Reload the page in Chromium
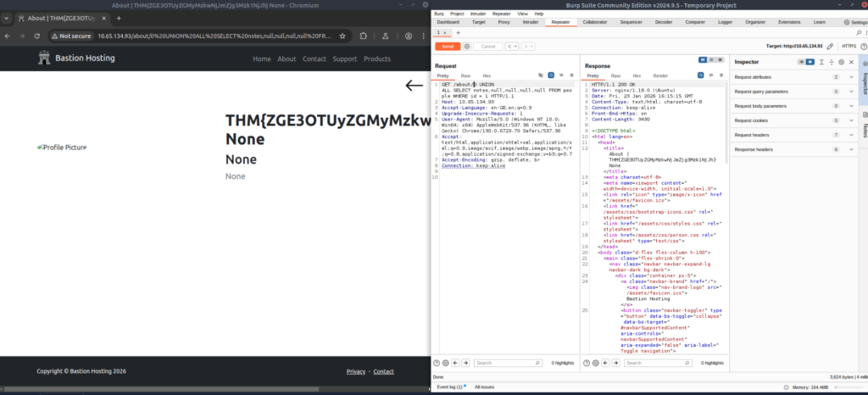868x395 pixels. tap(37, 36)
